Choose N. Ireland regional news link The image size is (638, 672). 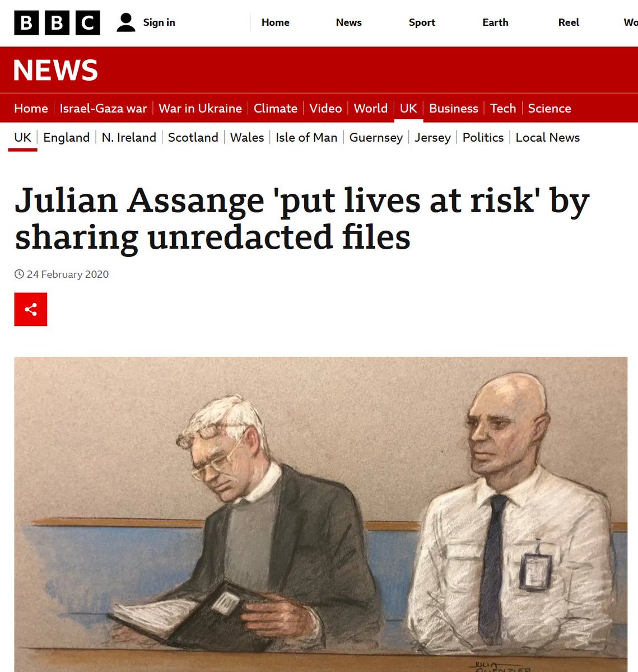(129, 137)
